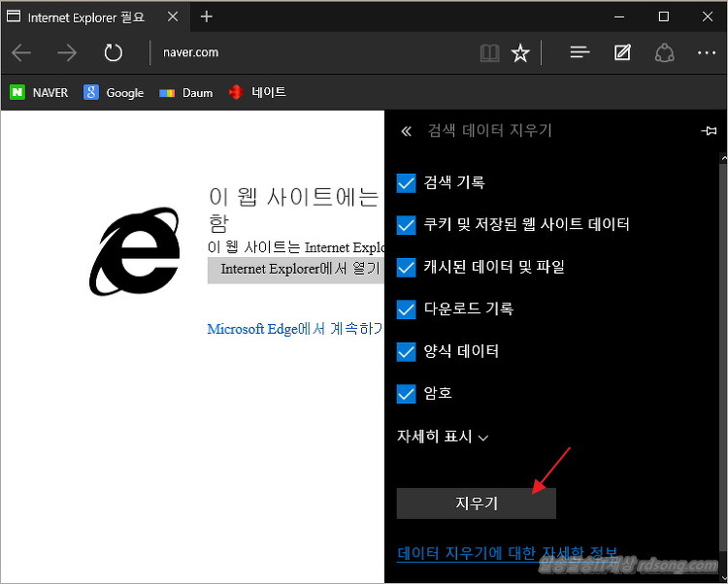Image resolution: width=728 pixels, height=584 pixels.
Task: Go back using double-chevron in panel header
Action: [x=406, y=131]
